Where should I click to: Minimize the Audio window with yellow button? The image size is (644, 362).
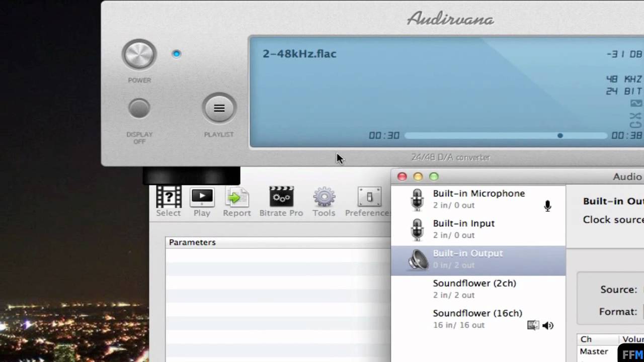tap(418, 176)
